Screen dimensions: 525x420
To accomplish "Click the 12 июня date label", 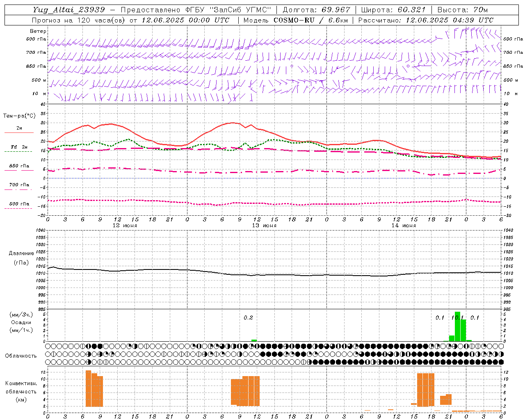I will (x=125, y=226).
